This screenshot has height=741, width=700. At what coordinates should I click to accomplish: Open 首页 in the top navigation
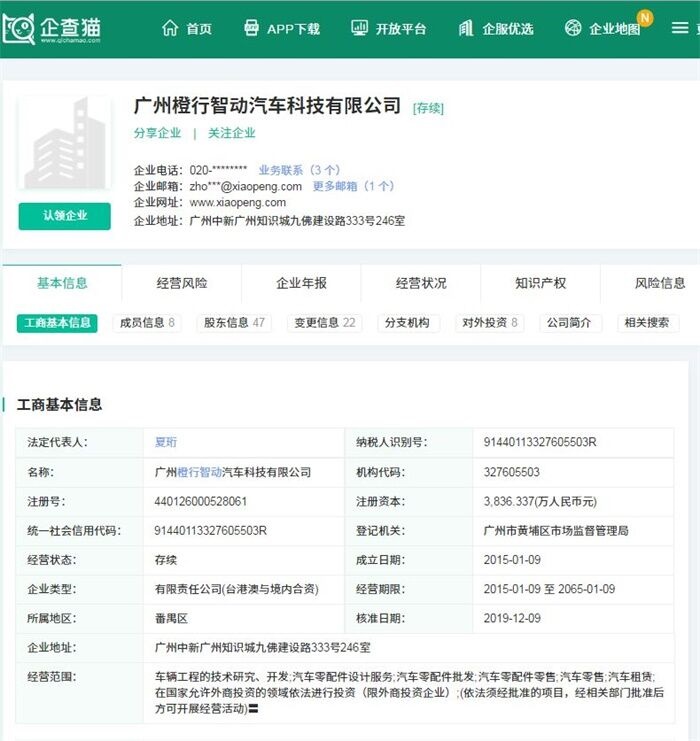(199, 29)
